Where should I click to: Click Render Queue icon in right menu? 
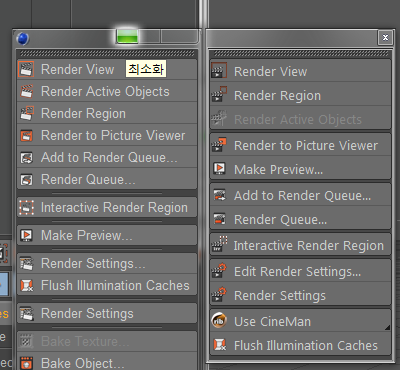pyautogui.click(x=220, y=219)
